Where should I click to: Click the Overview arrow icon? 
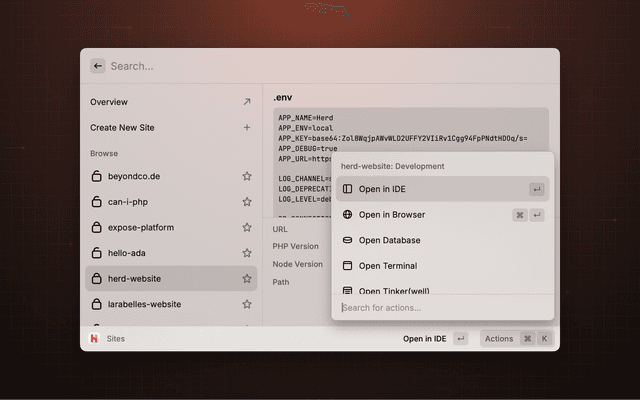pos(247,102)
